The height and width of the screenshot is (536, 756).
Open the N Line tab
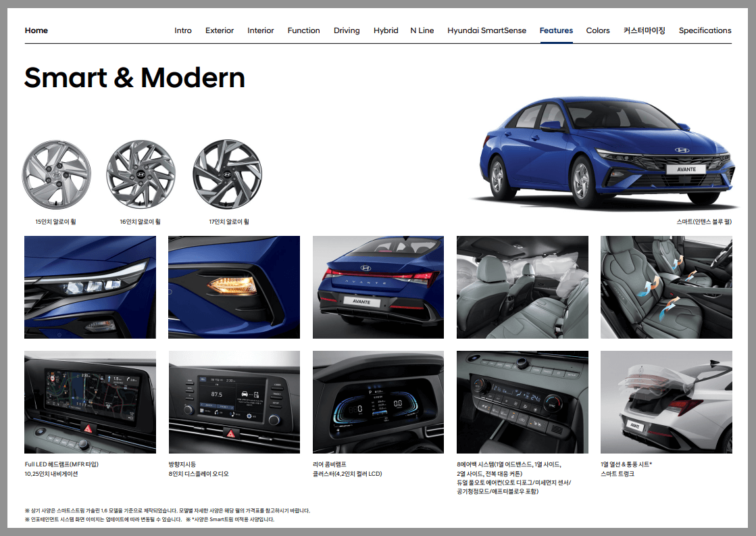(x=422, y=30)
